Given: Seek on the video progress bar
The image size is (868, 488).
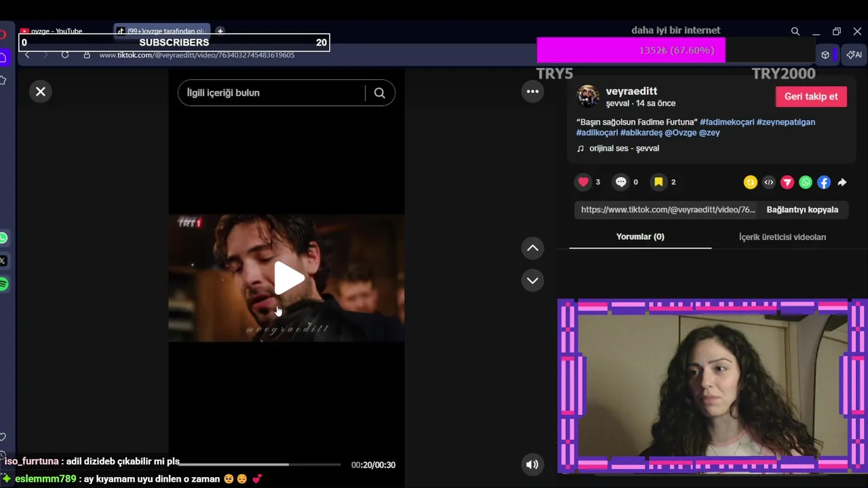Looking at the screenshot, I should coord(260,464).
